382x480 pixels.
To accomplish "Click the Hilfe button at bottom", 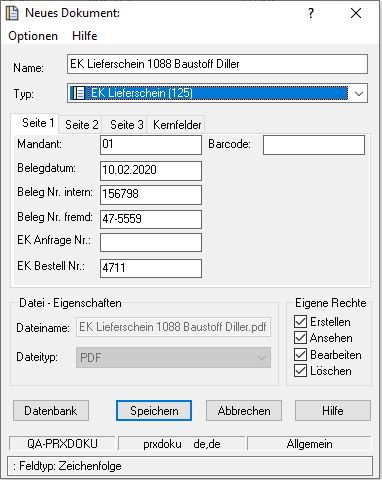I will tap(333, 411).
